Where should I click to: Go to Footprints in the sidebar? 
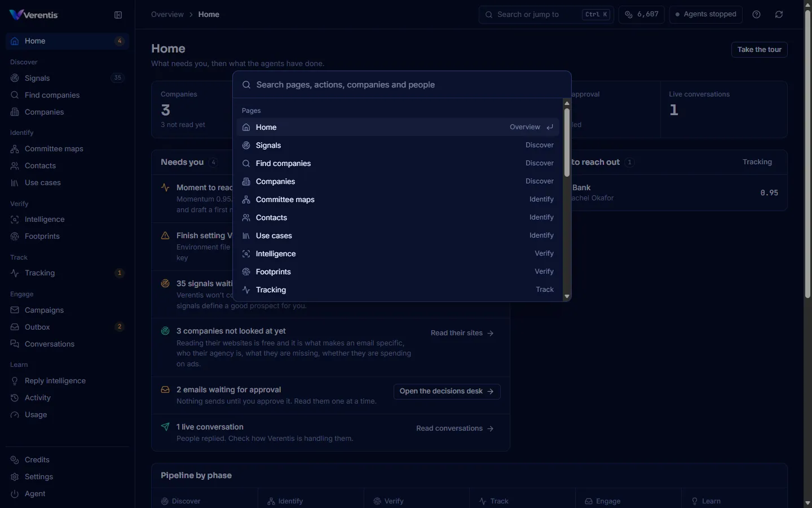(67, 236)
